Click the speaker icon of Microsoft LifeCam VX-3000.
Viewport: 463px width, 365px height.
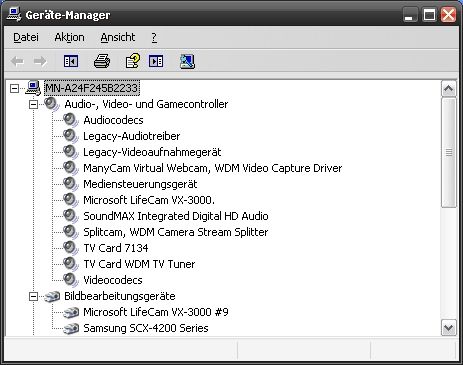71,200
